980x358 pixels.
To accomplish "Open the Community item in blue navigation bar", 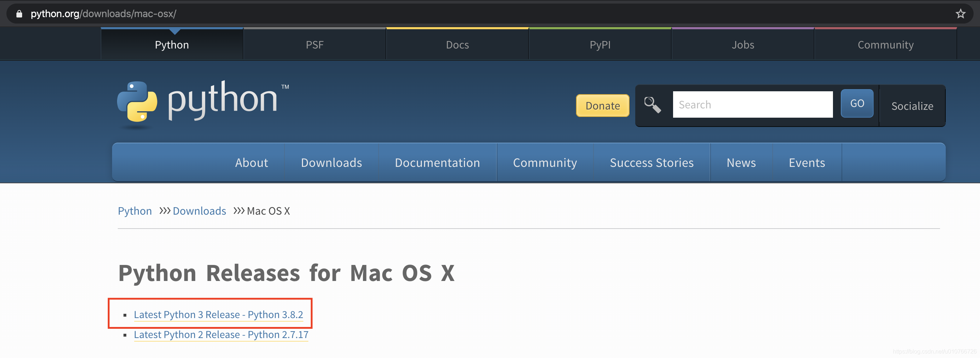I will [545, 163].
